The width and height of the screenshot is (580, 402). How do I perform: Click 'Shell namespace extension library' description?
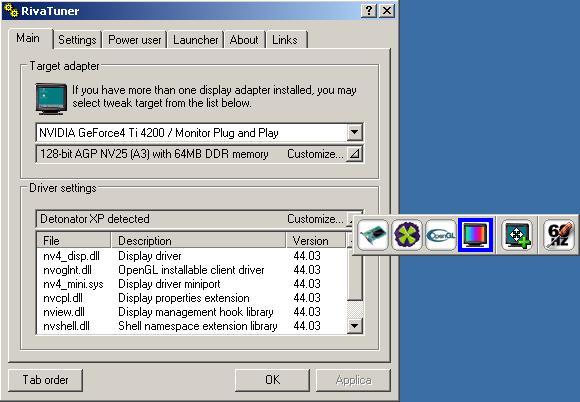coord(198,326)
